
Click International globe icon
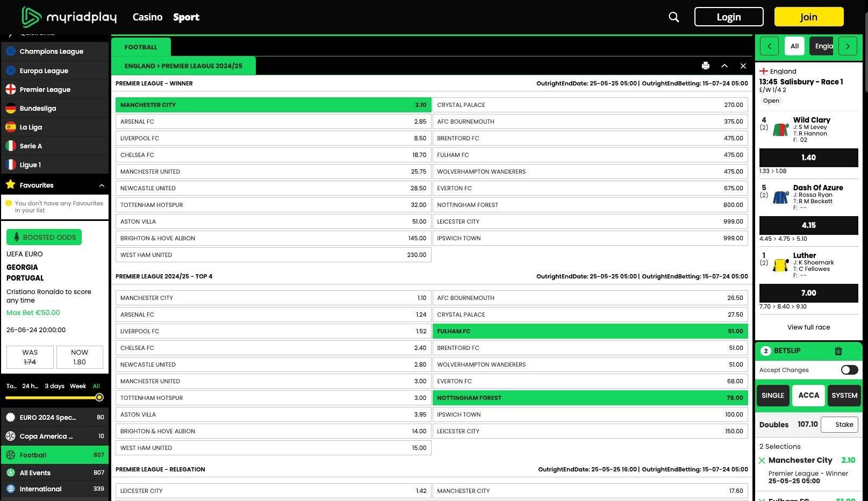tap(10, 489)
